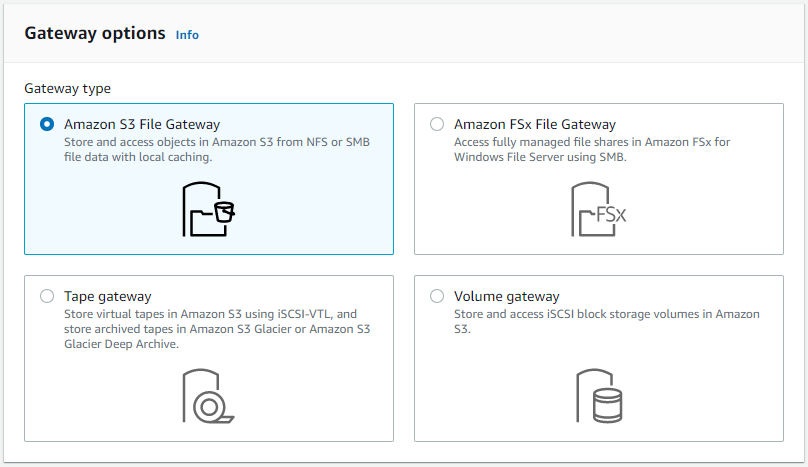Click the 'Tape gateway' title text
This screenshot has width=808, height=467.
pyautogui.click(x=108, y=296)
